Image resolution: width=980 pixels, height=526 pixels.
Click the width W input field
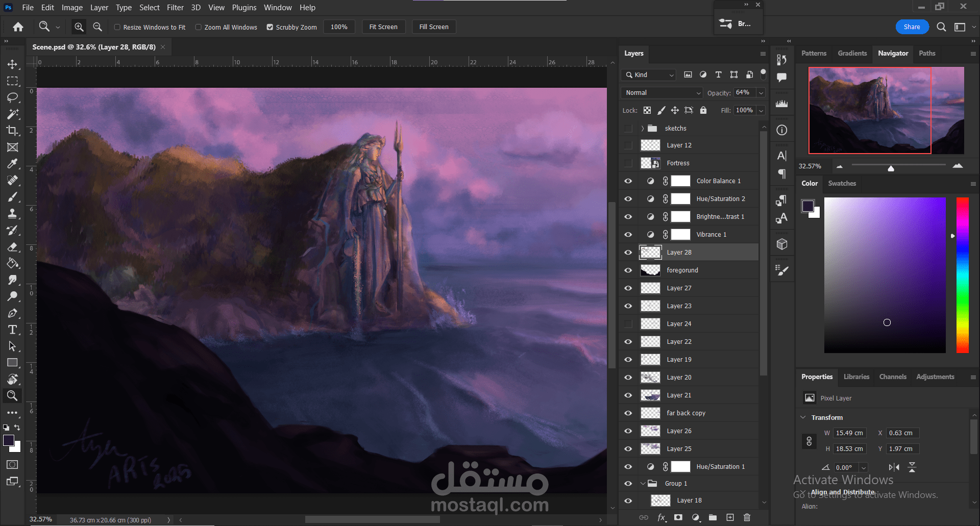[x=850, y=433]
